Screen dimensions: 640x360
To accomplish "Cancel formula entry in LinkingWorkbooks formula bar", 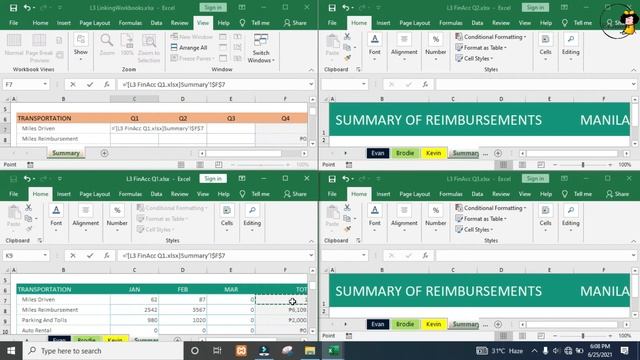I will pyautogui.click(x=73, y=84).
